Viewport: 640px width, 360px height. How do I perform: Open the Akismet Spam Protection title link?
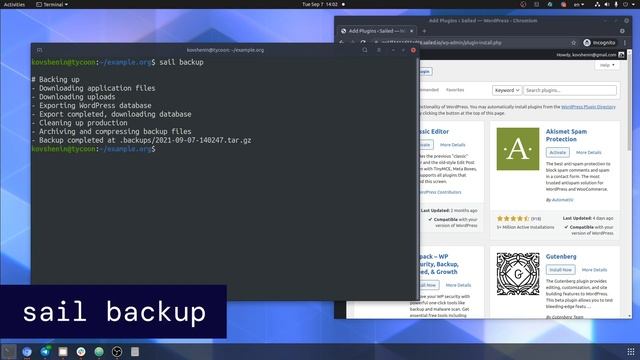(x=566, y=135)
